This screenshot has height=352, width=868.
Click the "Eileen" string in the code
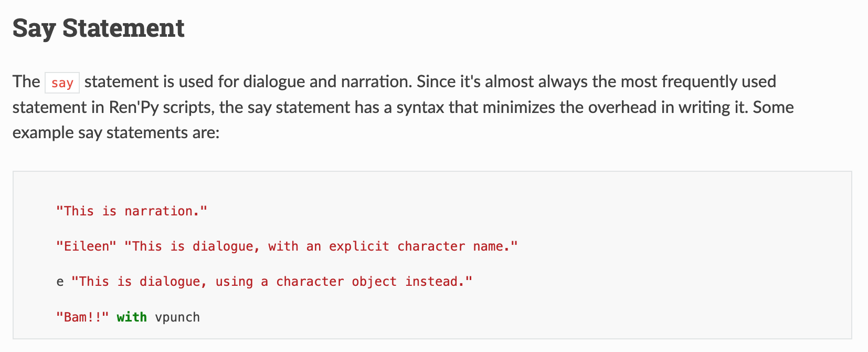(86, 246)
